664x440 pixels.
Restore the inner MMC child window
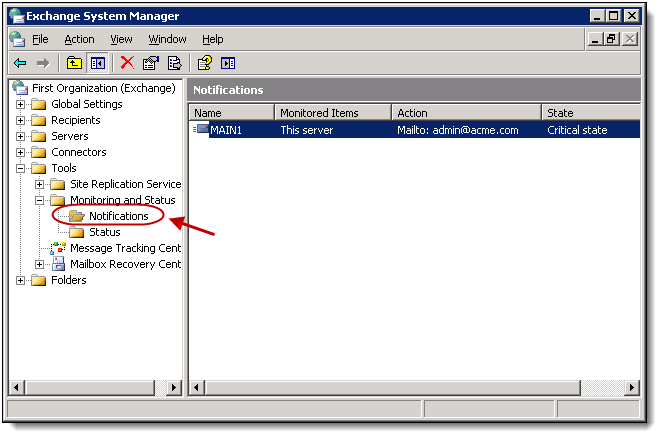[x=611, y=39]
